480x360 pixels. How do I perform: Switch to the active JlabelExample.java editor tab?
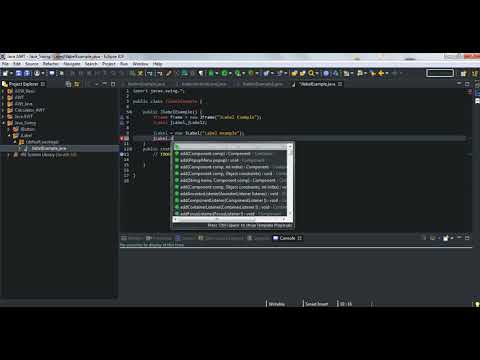coord(317,84)
